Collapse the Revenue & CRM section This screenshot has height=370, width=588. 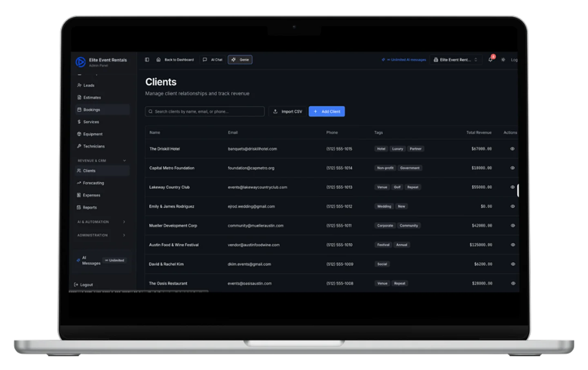click(125, 161)
